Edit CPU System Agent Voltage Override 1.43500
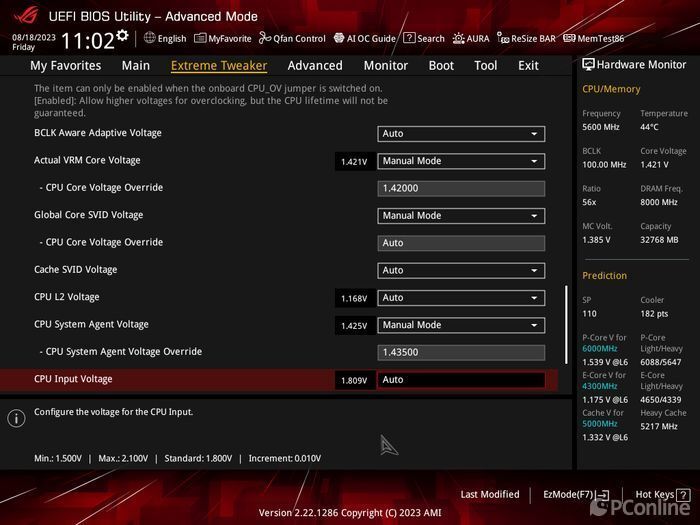The image size is (700, 525). coord(461,352)
